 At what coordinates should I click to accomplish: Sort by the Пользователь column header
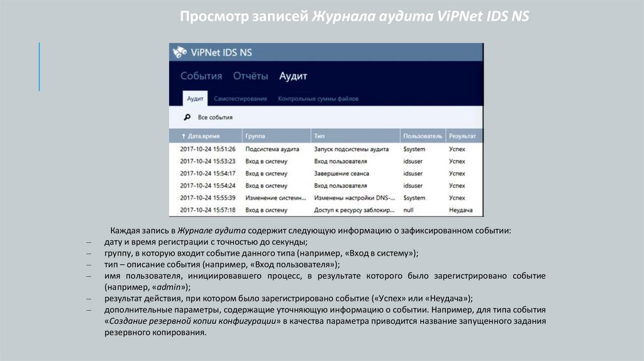point(423,136)
